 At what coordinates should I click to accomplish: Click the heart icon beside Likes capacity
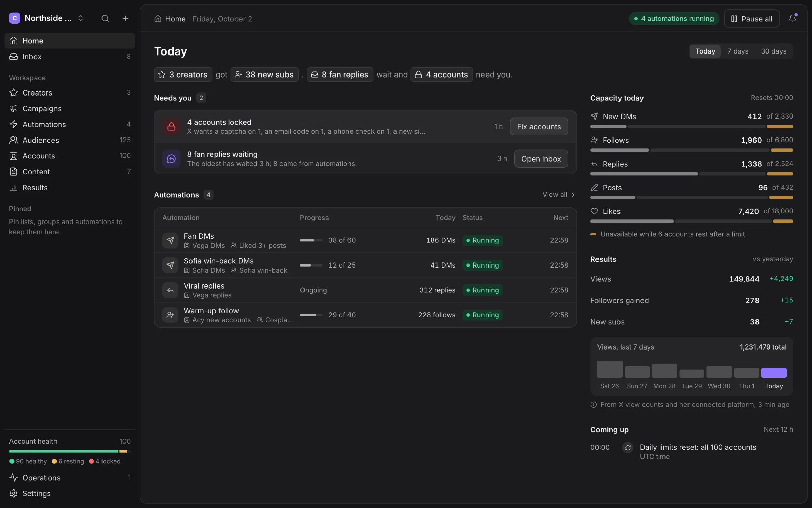[594, 211]
